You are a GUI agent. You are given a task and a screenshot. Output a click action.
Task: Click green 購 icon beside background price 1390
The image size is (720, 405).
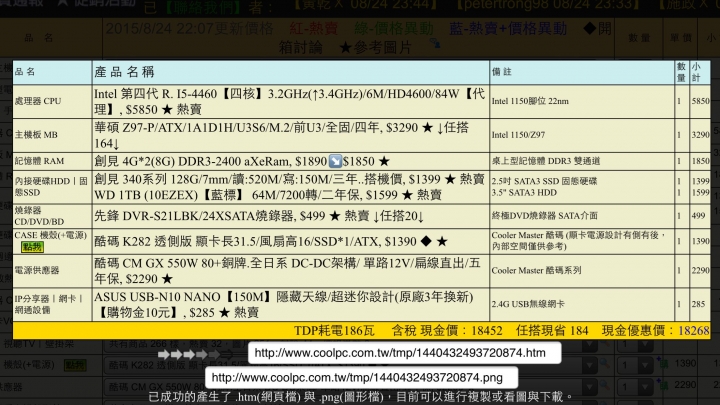662,364
